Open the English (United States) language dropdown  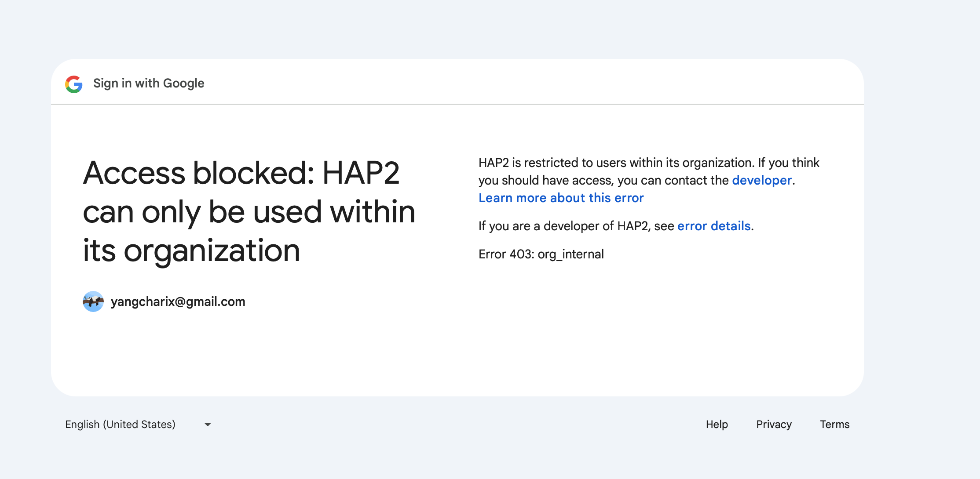point(139,424)
